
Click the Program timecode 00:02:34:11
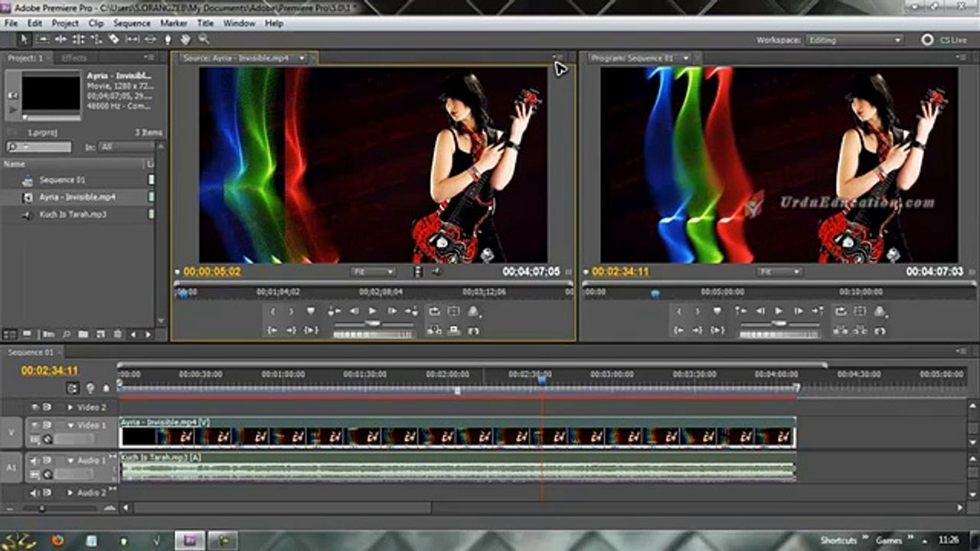point(621,272)
